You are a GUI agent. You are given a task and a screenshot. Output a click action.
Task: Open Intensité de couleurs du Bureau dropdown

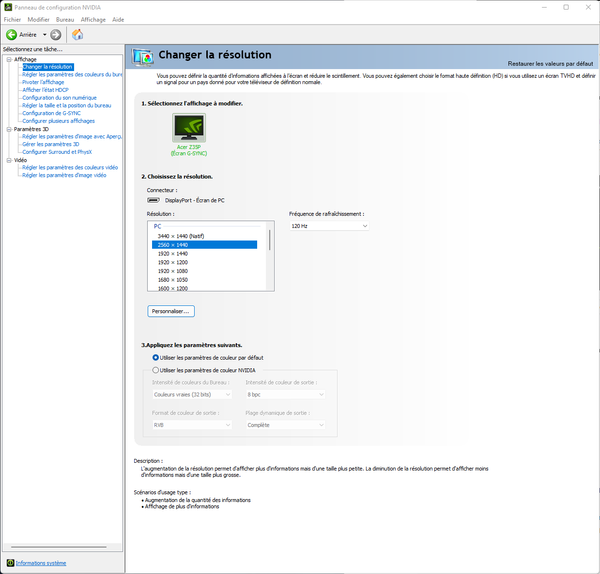tap(192, 395)
